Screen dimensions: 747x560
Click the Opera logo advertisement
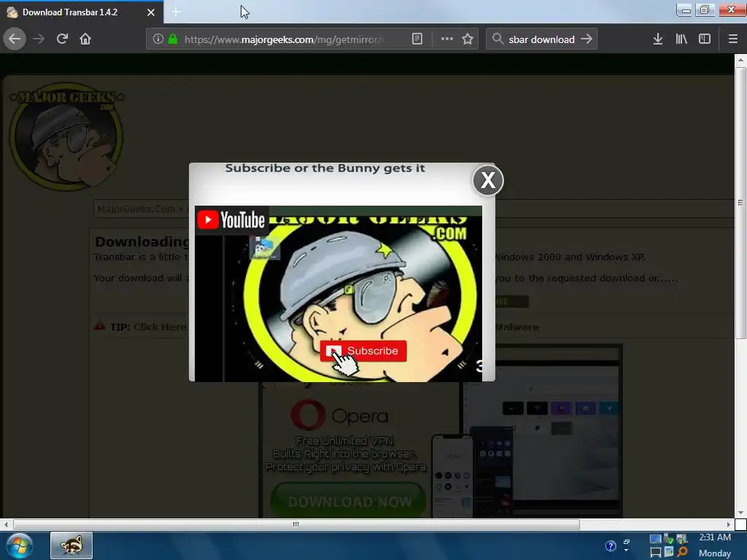point(340,415)
